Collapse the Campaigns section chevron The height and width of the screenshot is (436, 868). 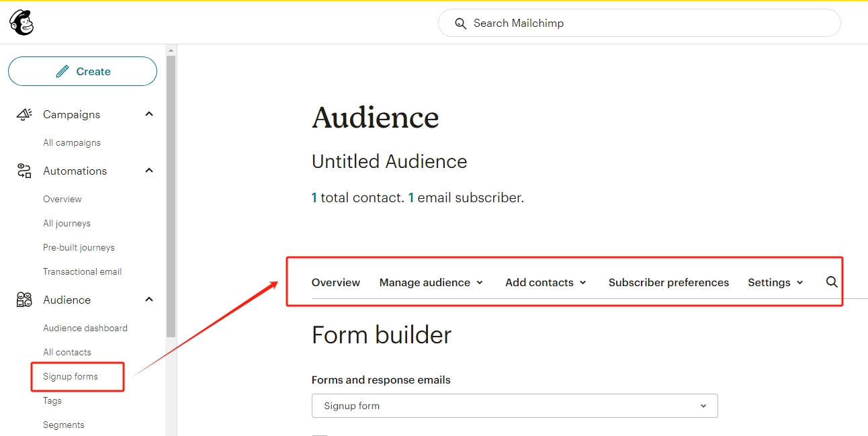(x=149, y=114)
